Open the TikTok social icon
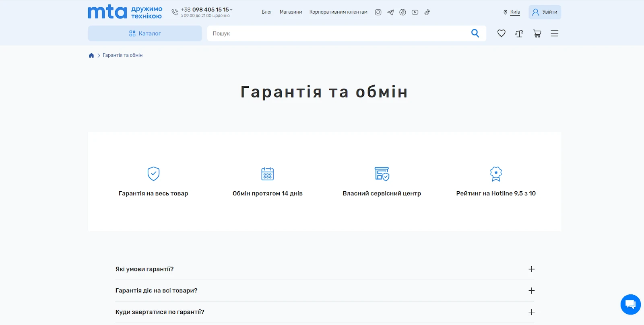This screenshot has width=644, height=325. [x=427, y=12]
